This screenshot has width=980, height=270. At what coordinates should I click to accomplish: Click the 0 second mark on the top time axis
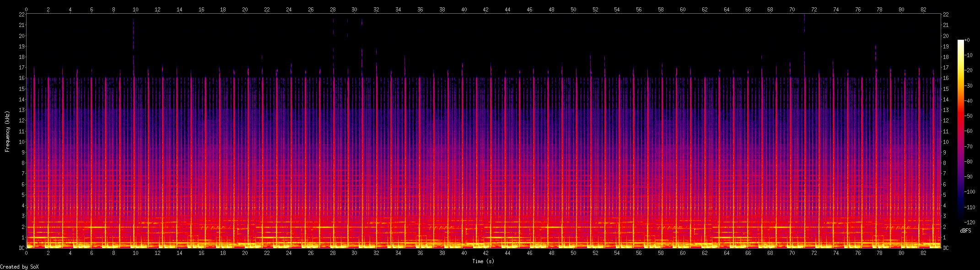click(26, 10)
